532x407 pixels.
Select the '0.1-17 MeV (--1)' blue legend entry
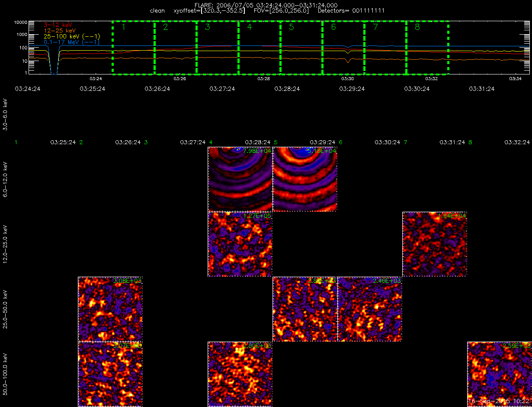pyautogui.click(x=72, y=42)
